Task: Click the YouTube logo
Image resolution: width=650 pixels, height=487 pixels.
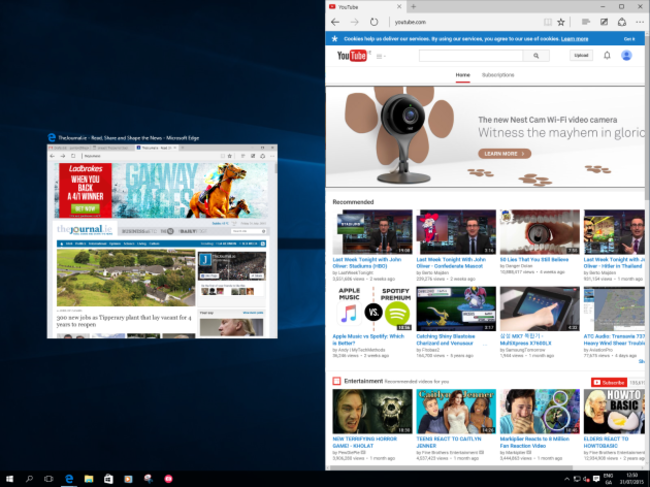Action: pyautogui.click(x=352, y=56)
